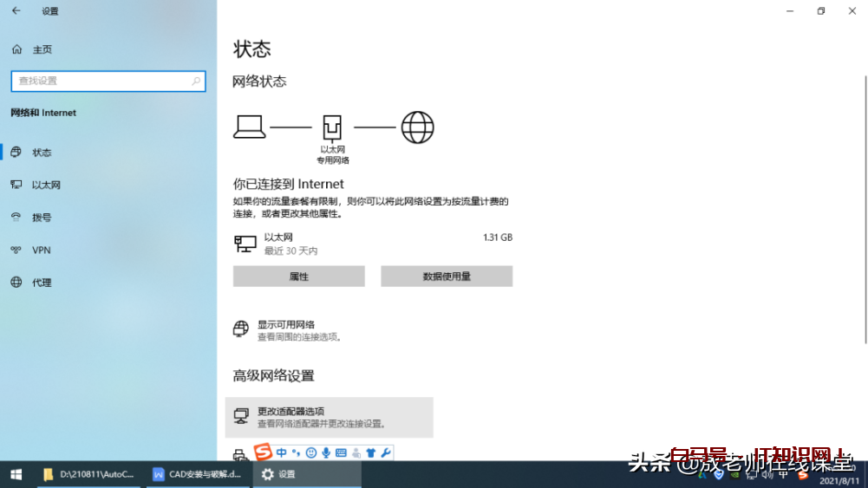Open the 以太网 sidebar section
This screenshot has width=868, height=488.
pyautogui.click(x=108, y=185)
